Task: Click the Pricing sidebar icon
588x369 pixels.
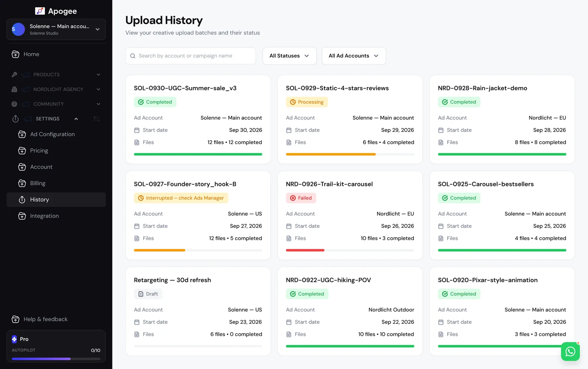Action: click(22, 151)
